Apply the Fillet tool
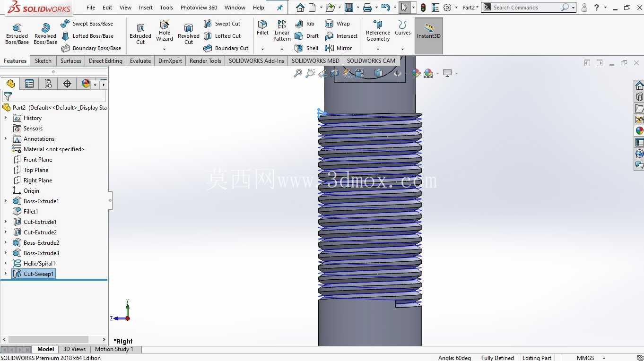 pos(262,28)
